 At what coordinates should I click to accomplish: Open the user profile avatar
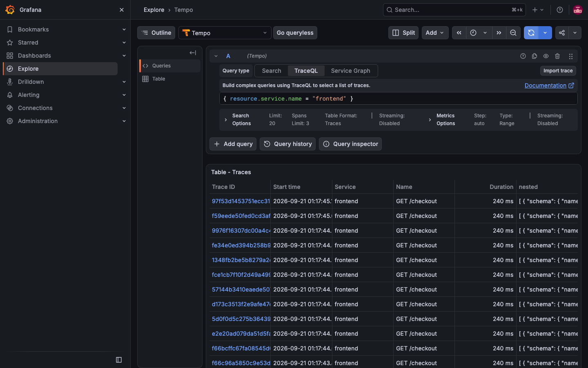(x=578, y=10)
